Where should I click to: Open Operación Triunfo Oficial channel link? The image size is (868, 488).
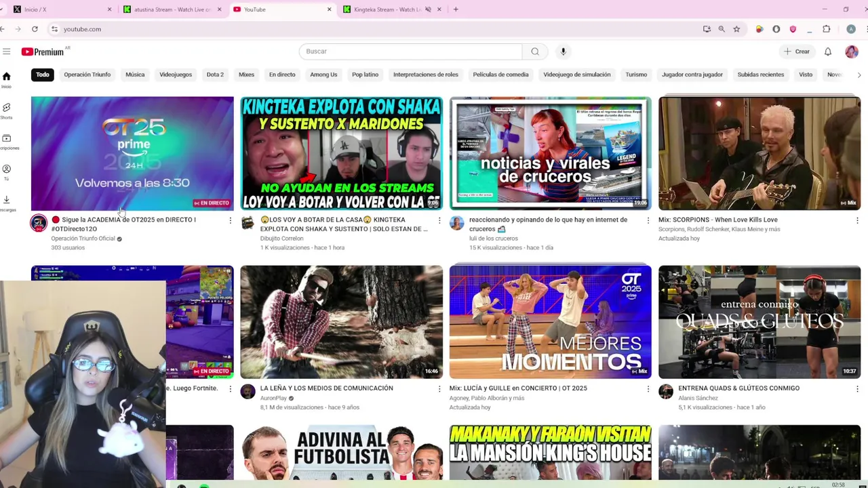(83, 239)
